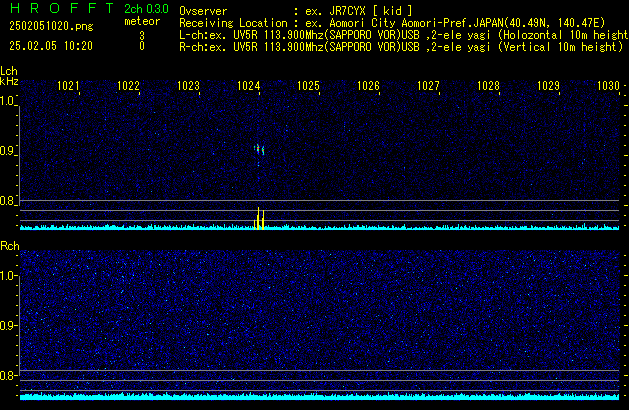Click the meteor count value 0
629x410 pixels.
point(142,46)
